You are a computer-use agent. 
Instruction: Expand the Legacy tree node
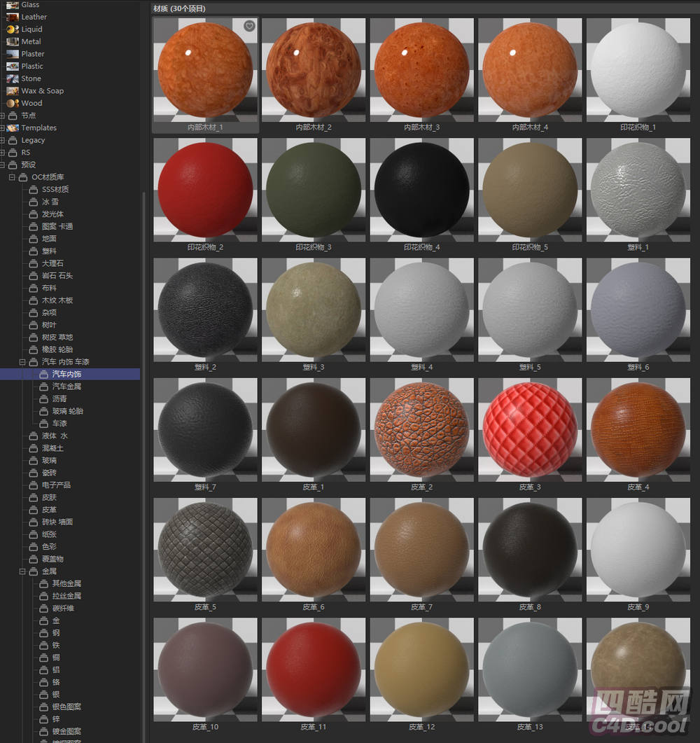[3, 140]
